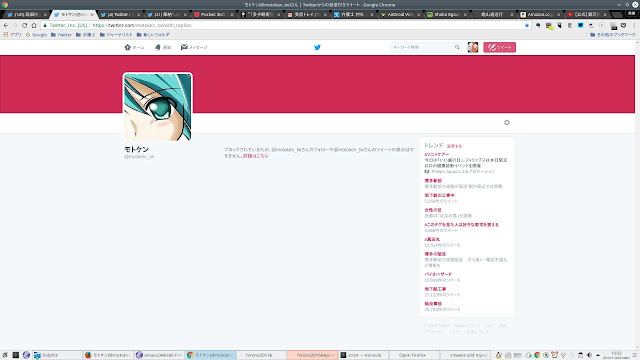The width and height of the screenshot is (640, 360).
Task: Click the pink Tweet (ツイート) button
Action: (x=500, y=47)
